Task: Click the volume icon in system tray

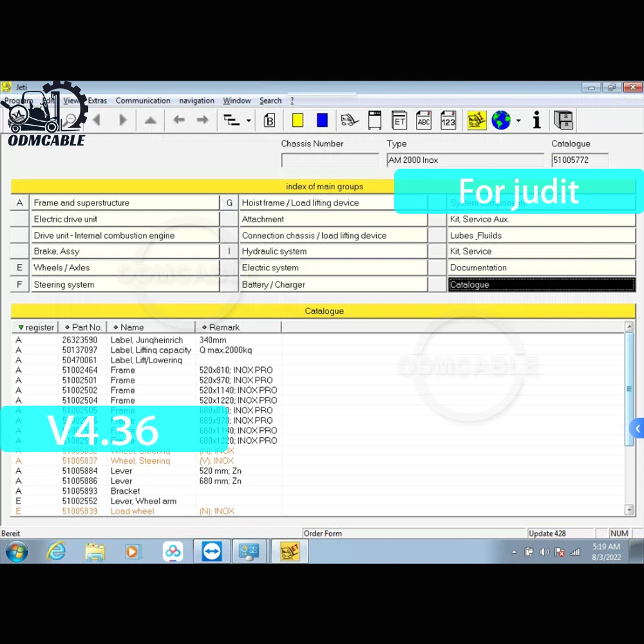Action: tap(544, 552)
